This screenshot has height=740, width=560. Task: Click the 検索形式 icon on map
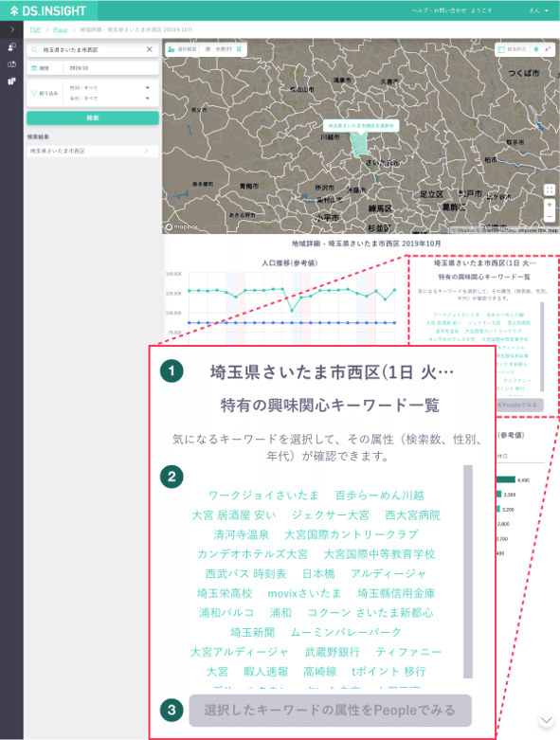pos(501,49)
